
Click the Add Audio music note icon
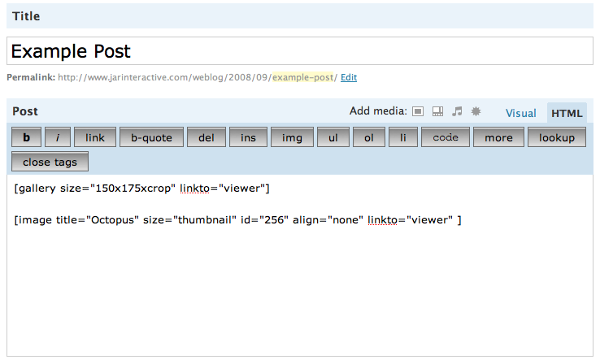point(457,111)
